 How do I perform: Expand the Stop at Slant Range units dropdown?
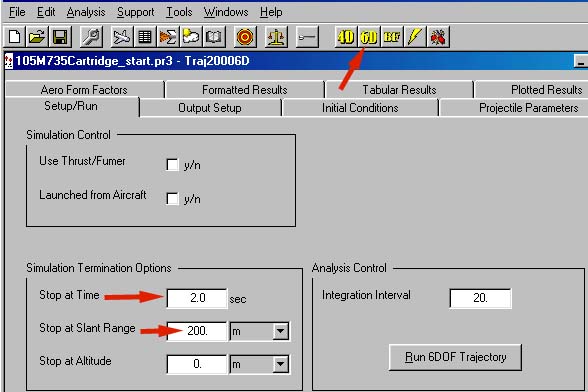pos(280,331)
